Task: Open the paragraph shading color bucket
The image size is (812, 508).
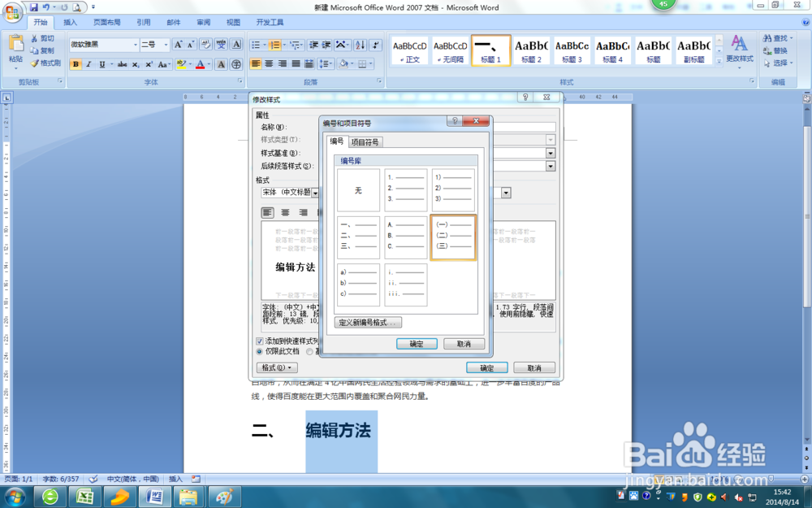Action: 345,63
